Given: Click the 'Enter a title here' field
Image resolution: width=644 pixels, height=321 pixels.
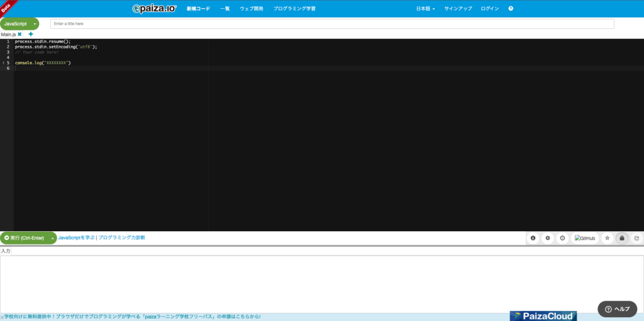Looking at the screenshot, I should pos(332,24).
